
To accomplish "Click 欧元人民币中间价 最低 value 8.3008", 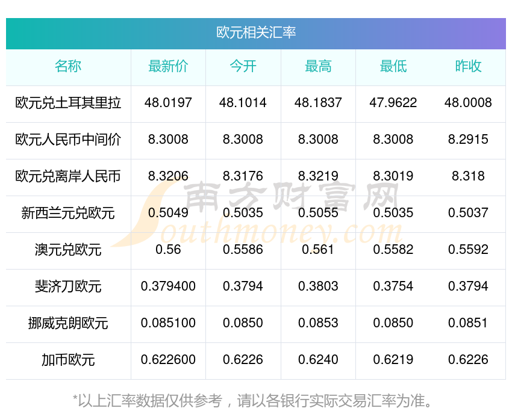I will pos(393,140).
